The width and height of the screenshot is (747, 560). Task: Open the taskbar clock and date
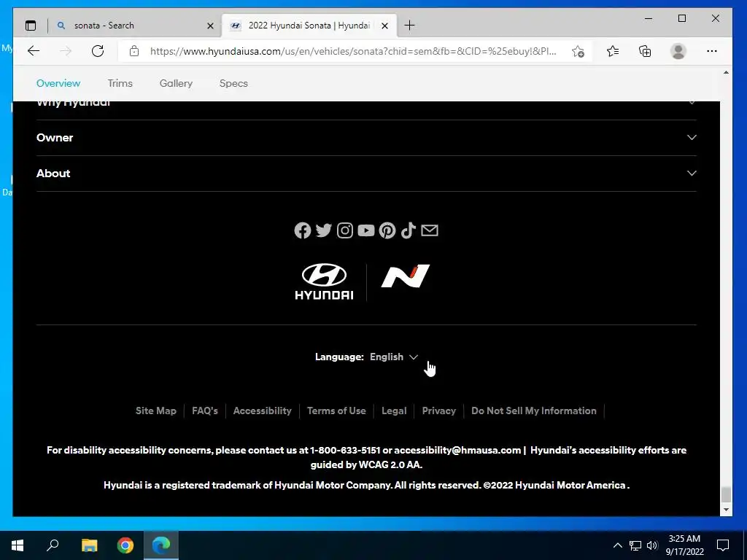click(684, 545)
